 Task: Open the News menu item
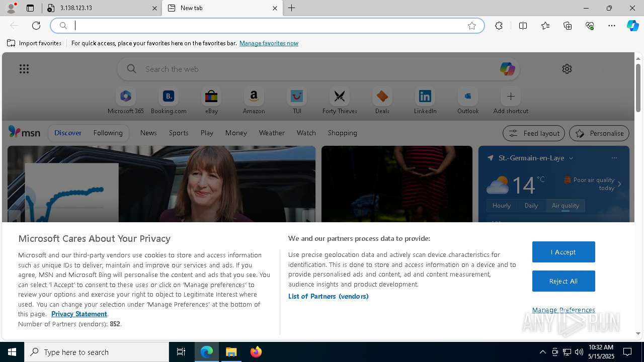[148, 133]
